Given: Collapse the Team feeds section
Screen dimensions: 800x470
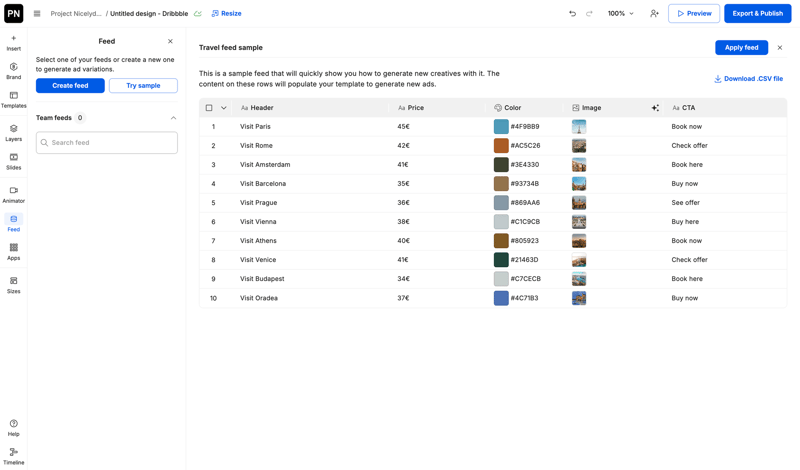Looking at the screenshot, I should pos(173,118).
